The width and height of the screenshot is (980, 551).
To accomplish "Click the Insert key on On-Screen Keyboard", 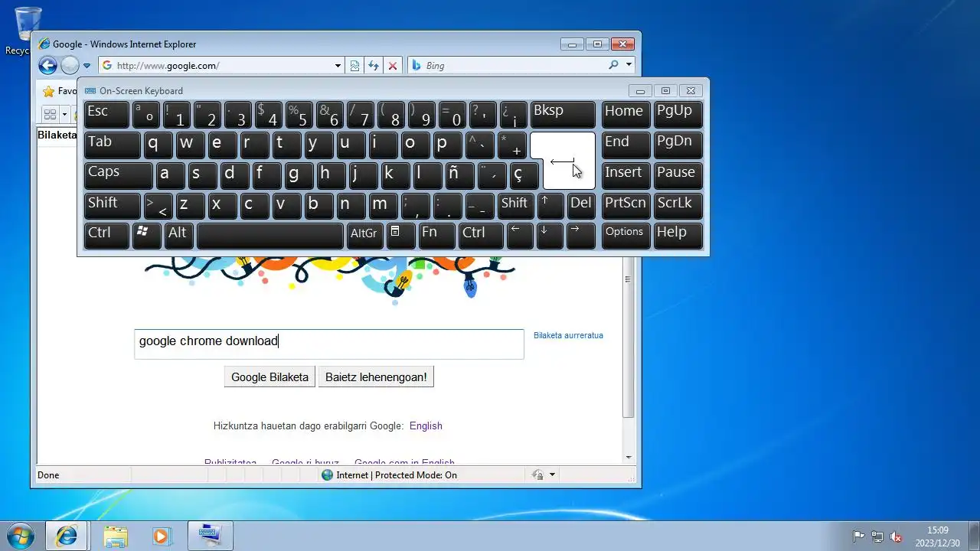I will point(626,176).
